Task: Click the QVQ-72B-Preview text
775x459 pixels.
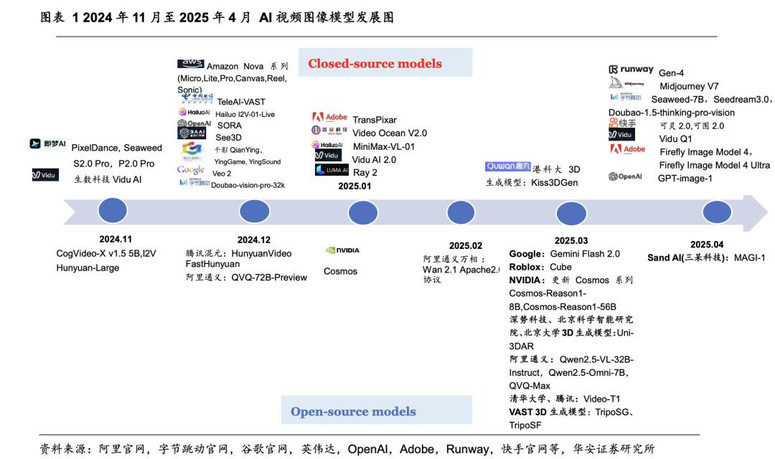Action: (x=269, y=278)
